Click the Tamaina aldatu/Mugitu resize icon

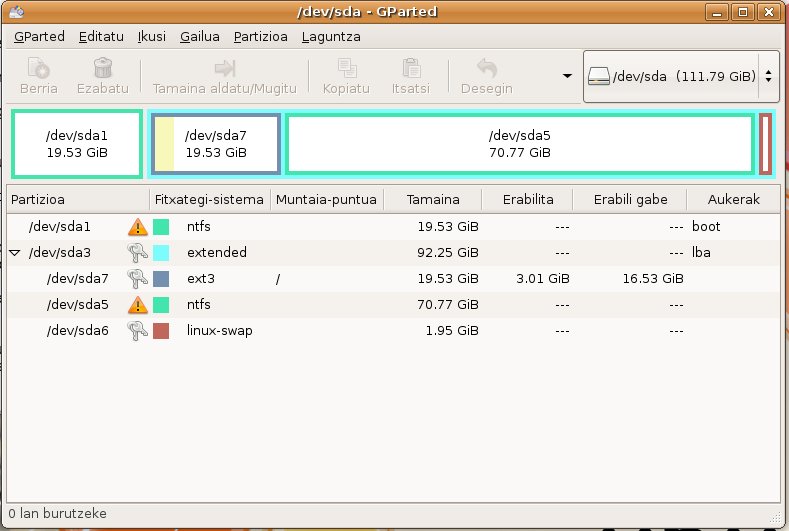tap(224, 68)
